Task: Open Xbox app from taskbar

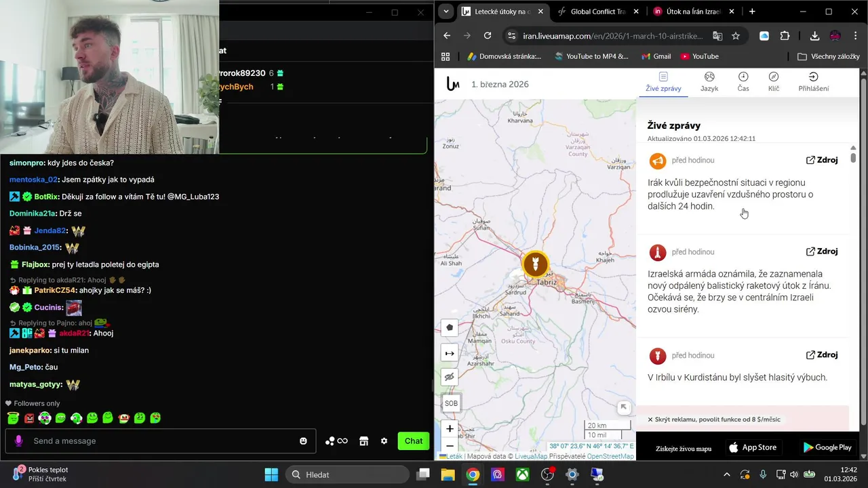Action: [522, 474]
